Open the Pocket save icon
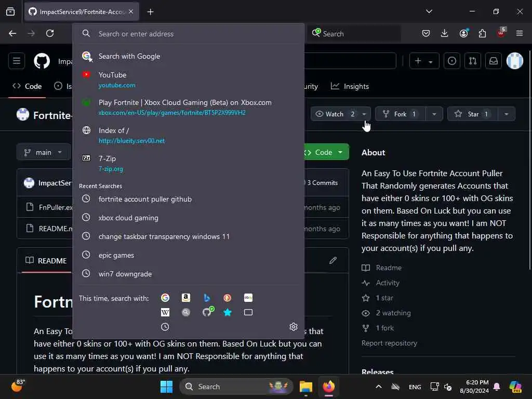This screenshot has width=532, height=399. click(426, 33)
